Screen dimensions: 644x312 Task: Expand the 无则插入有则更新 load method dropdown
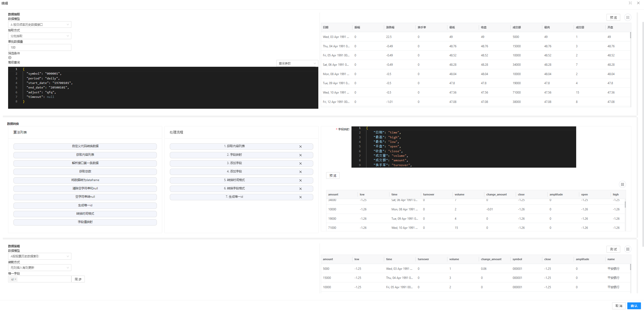39,268
